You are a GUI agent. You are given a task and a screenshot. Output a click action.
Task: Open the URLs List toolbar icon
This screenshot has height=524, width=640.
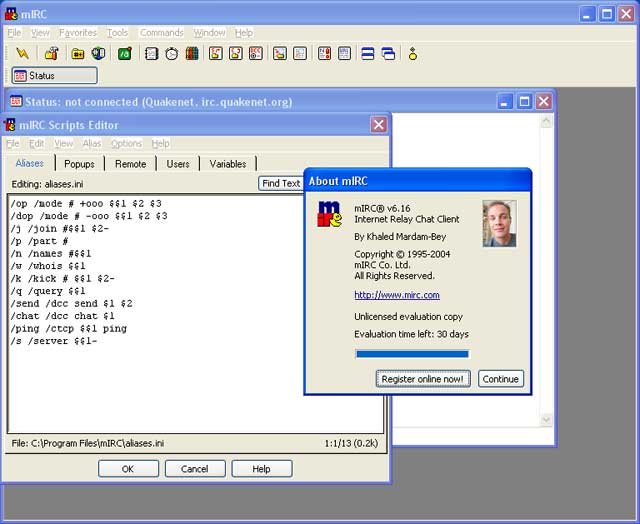click(344, 53)
